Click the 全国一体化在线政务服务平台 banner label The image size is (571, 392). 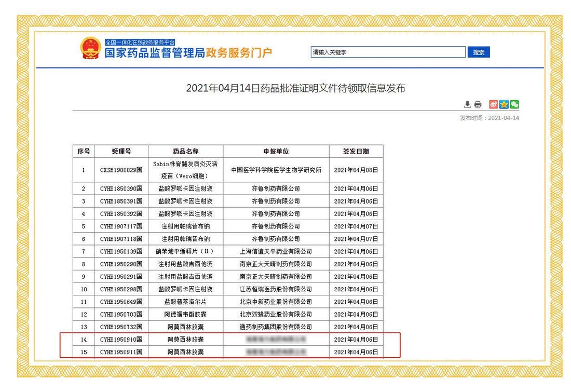140,42
